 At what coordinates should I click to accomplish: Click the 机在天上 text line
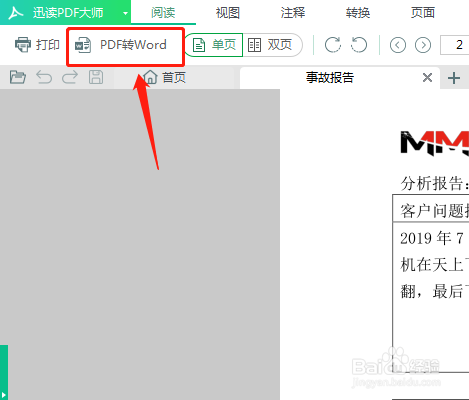coord(435,265)
